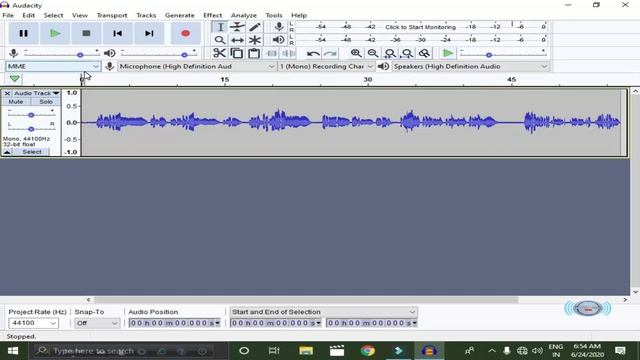Viewport: 640px width, 360px height.
Task: Click the Trim audio icon
Action: (x=271, y=53)
